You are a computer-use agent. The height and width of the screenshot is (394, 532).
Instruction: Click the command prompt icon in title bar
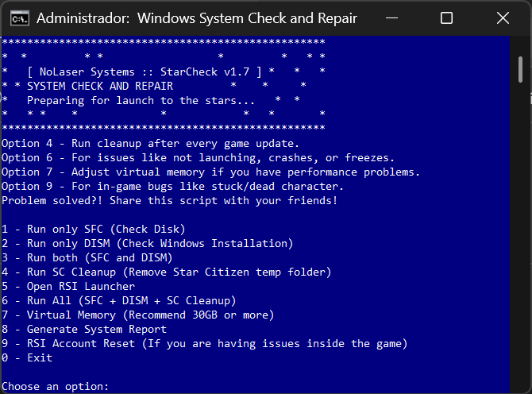pyautogui.click(x=19, y=18)
